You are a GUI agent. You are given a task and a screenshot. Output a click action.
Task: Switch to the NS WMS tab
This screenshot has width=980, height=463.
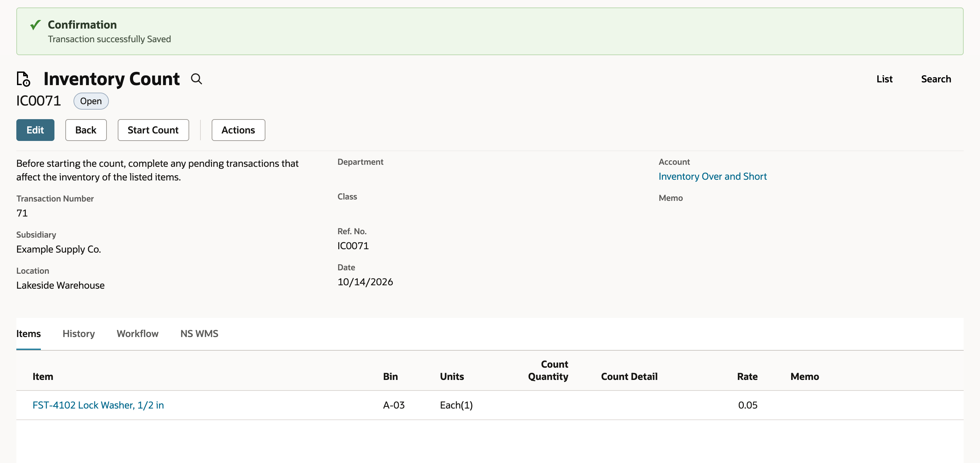(199, 334)
